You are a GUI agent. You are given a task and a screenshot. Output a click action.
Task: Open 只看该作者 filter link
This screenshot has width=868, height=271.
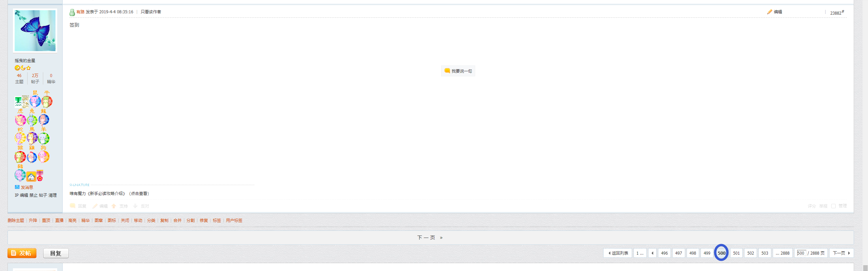(151, 12)
